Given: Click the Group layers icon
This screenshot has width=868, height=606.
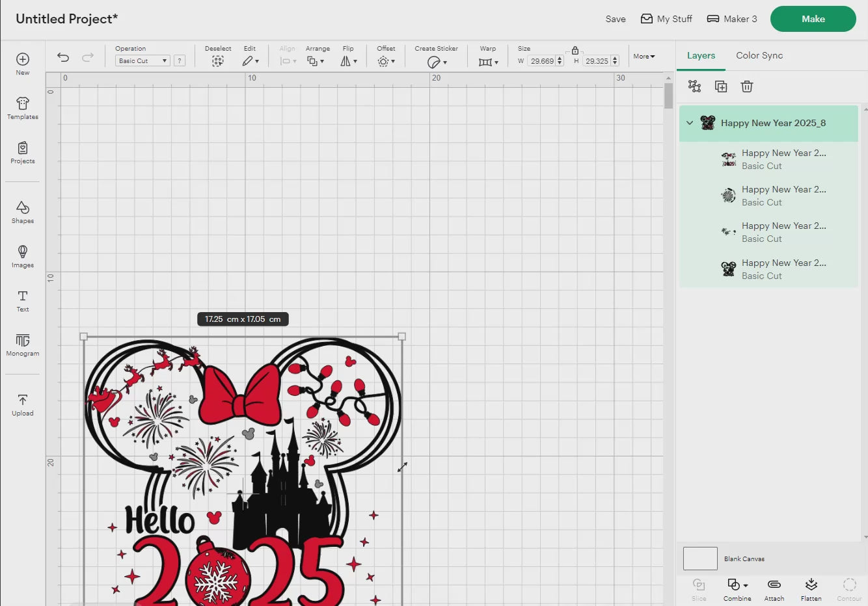Looking at the screenshot, I should tap(695, 86).
